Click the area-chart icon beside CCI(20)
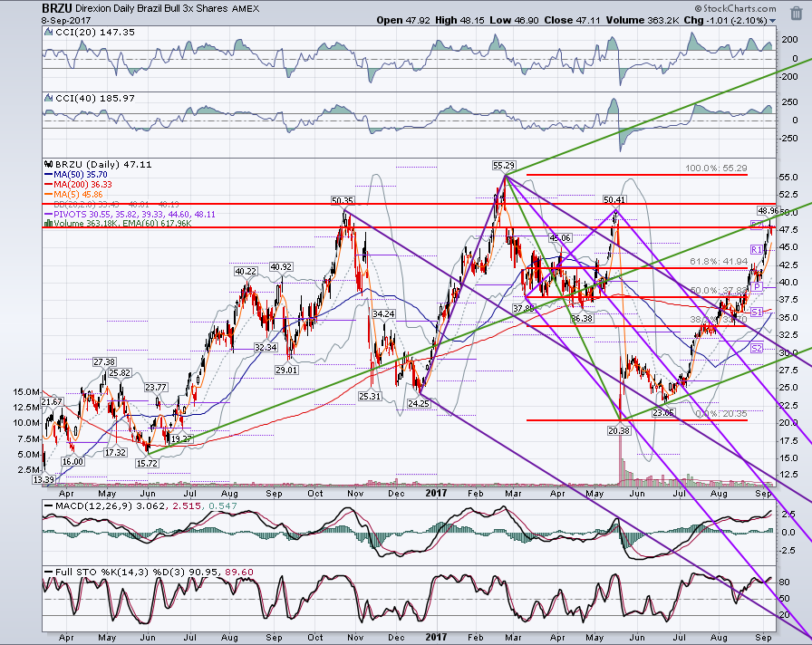Viewport: 812px width, 645px height. pyautogui.click(x=49, y=32)
